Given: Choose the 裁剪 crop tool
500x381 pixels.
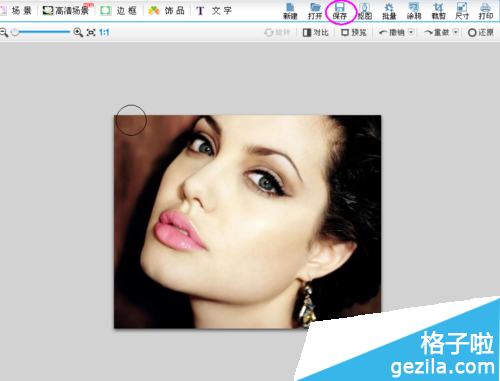Looking at the screenshot, I should tap(438, 11).
